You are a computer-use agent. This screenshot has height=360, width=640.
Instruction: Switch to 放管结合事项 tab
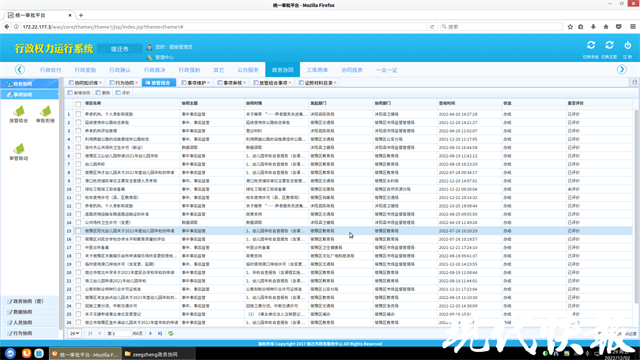(271, 83)
